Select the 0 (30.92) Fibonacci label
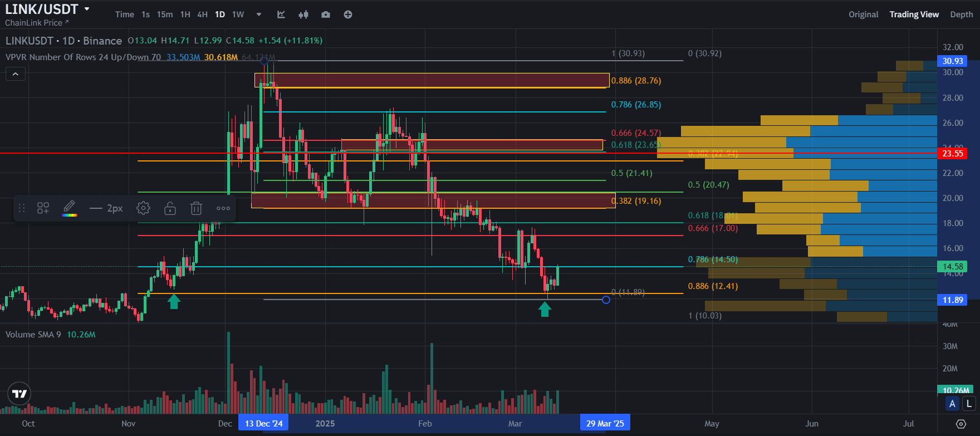The image size is (980, 436). (x=705, y=53)
